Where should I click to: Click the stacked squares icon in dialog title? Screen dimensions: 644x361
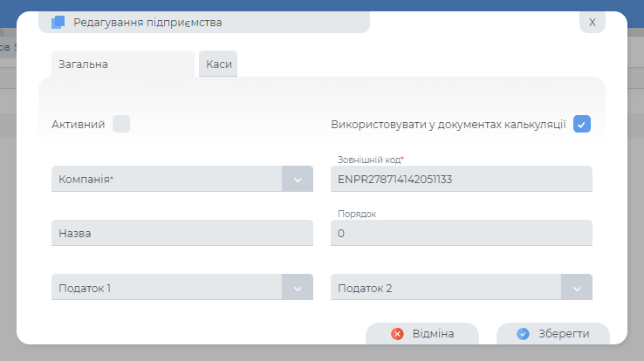(x=58, y=22)
